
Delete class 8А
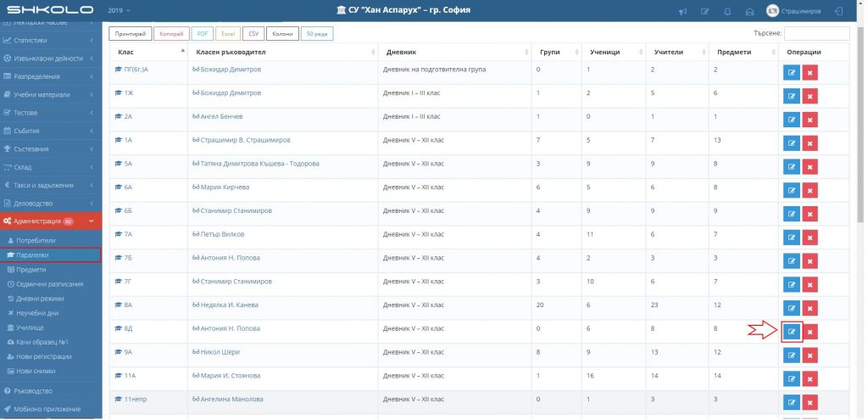tap(810, 308)
